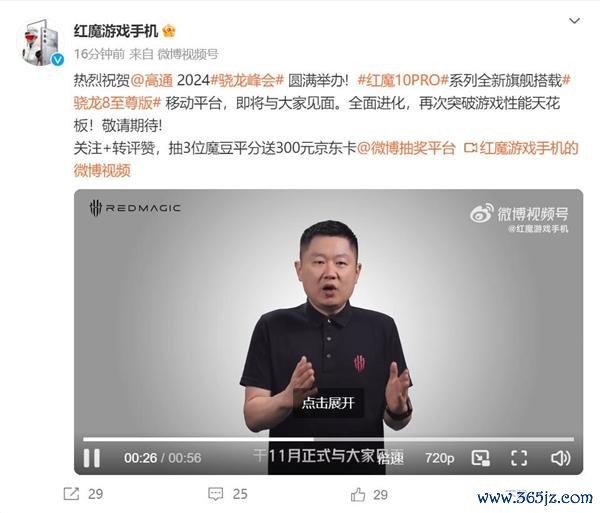600x513 pixels.
Task: Click the Weibo video logo watermark
Action: pos(519,214)
